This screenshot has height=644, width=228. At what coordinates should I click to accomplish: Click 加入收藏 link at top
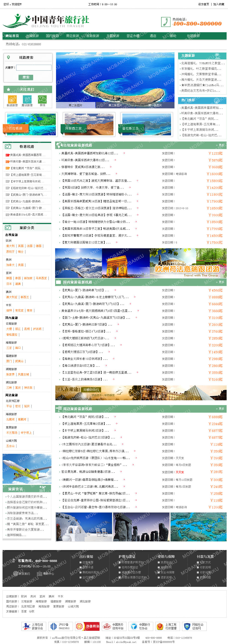pyautogui.click(x=219, y=4)
